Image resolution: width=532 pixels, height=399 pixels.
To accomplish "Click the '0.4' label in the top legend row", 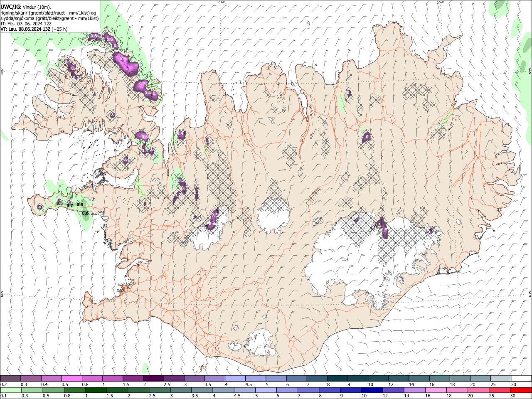I will [44, 384].
